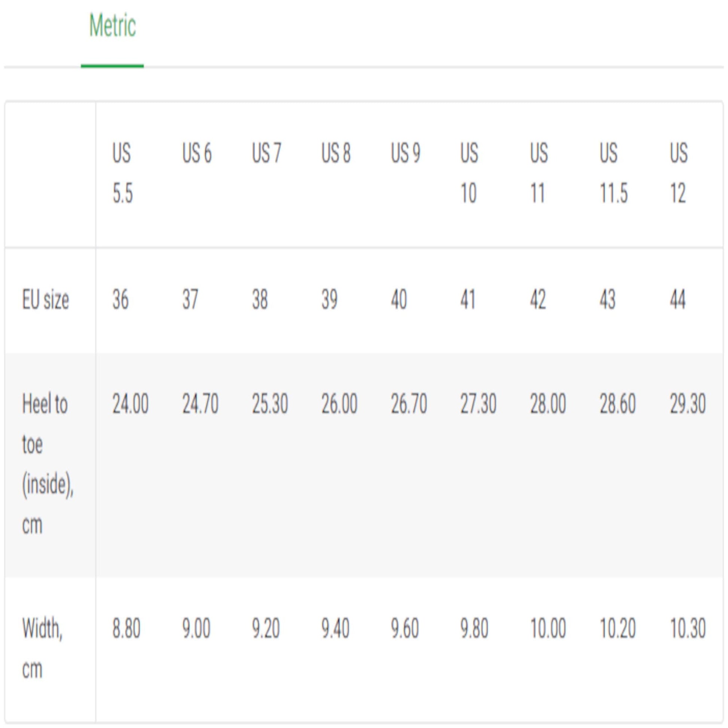Select the US 8 column header
This screenshot has width=728, height=728.
pos(336,153)
